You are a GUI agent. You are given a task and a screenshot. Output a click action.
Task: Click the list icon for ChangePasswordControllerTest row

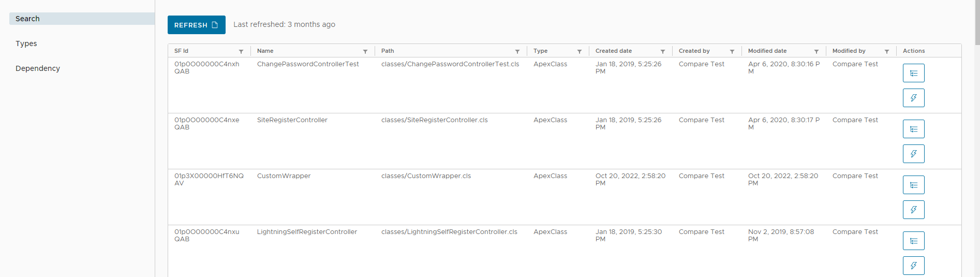click(913, 73)
